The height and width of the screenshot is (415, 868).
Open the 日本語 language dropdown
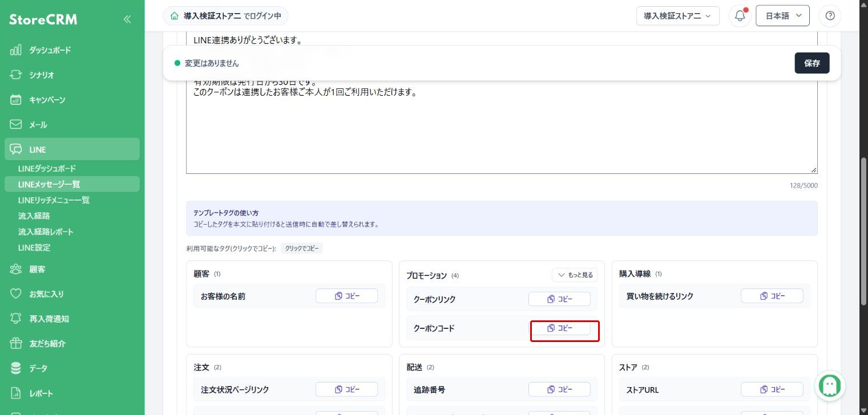point(782,16)
